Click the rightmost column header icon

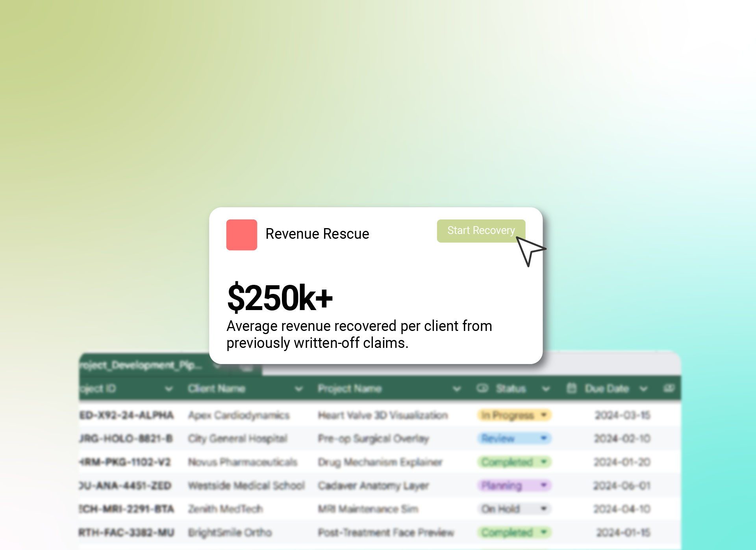pos(669,389)
